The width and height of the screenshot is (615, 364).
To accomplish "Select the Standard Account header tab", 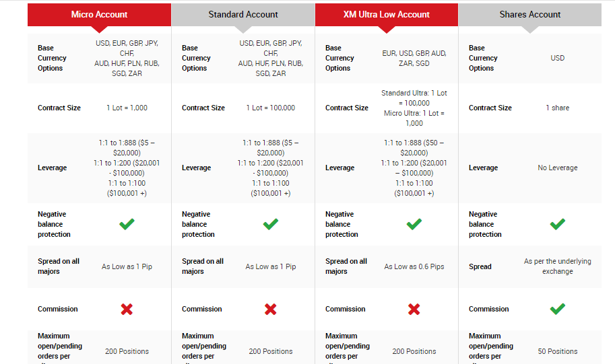I will [243, 15].
